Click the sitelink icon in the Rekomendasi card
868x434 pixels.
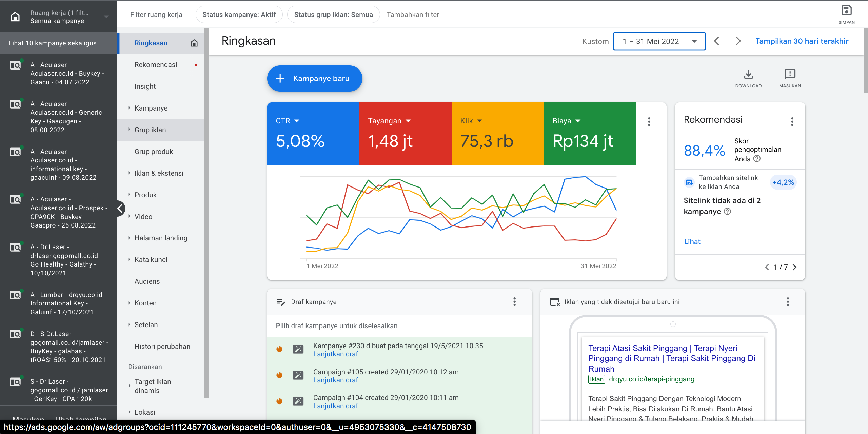click(689, 182)
